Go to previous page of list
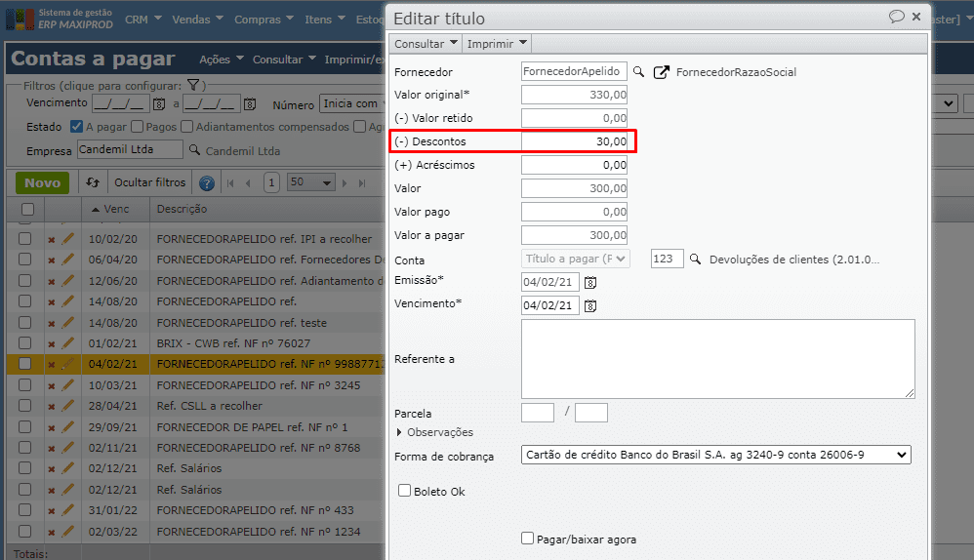Viewport: 974px width, 560px height. 249,183
